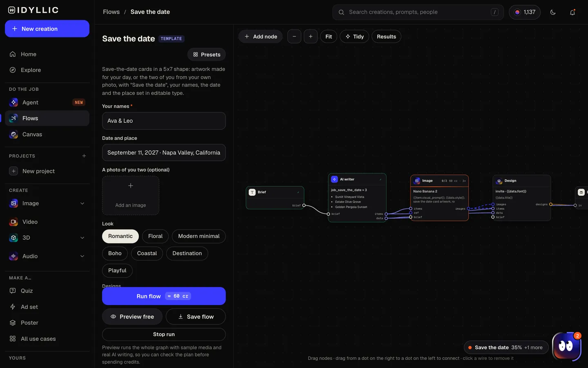The width and height of the screenshot is (588, 368).
Task: Open Agent from the sidebar
Action: [x=47, y=102]
